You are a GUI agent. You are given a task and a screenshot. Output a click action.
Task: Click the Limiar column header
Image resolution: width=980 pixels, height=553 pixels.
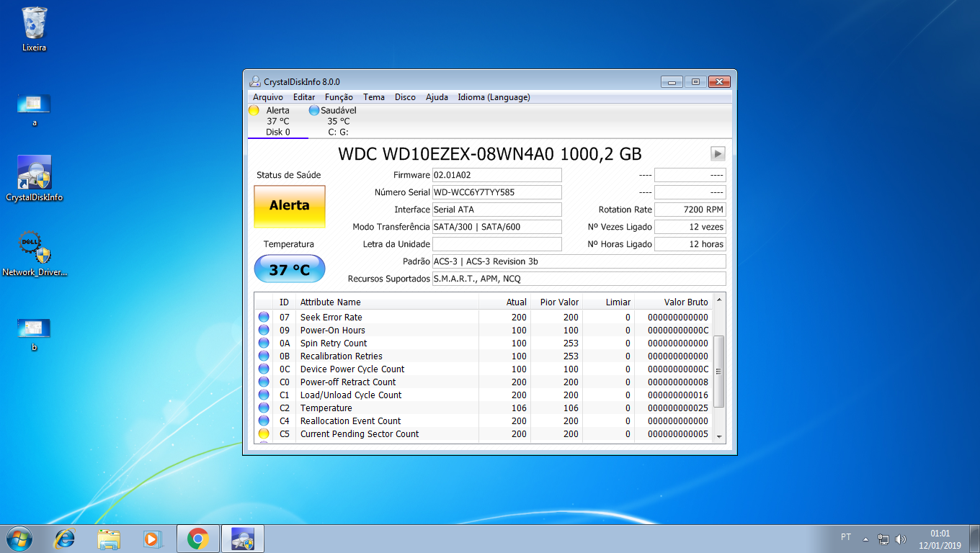pyautogui.click(x=608, y=302)
